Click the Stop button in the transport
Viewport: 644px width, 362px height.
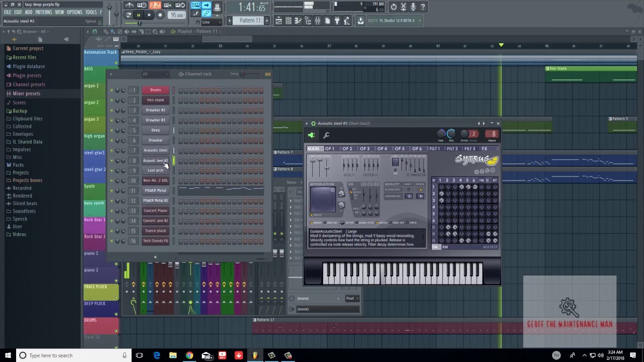point(149,15)
